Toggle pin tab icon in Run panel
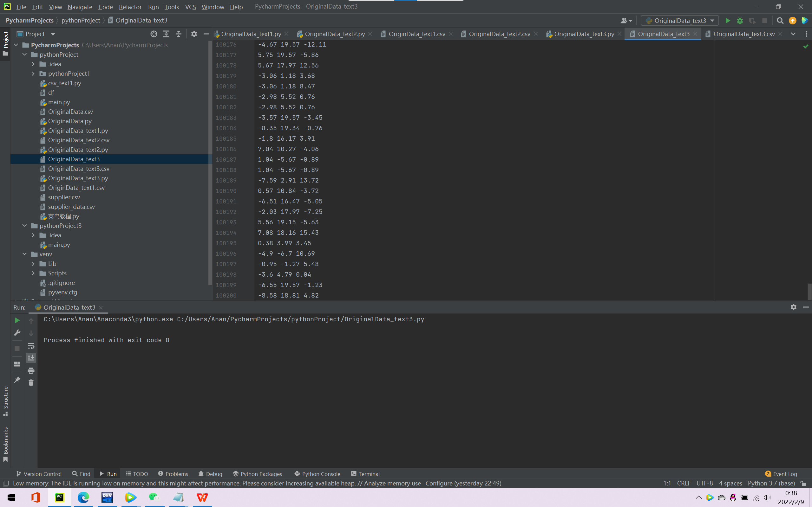 17,380
